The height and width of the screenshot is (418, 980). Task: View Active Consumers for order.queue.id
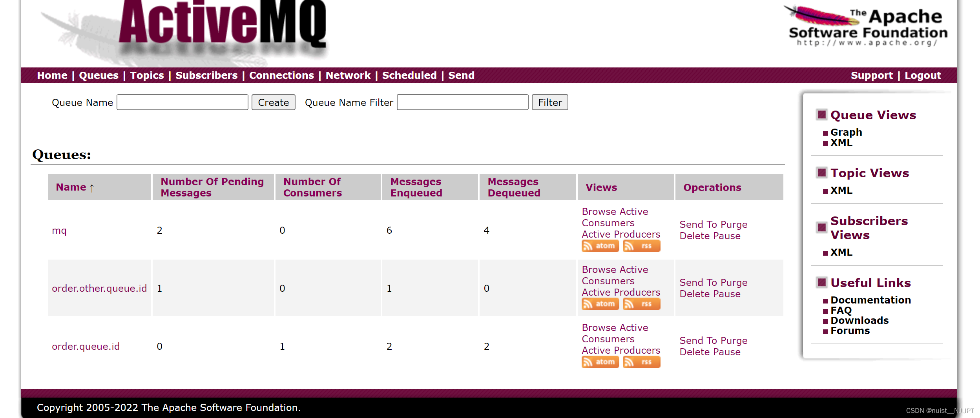coord(615,333)
